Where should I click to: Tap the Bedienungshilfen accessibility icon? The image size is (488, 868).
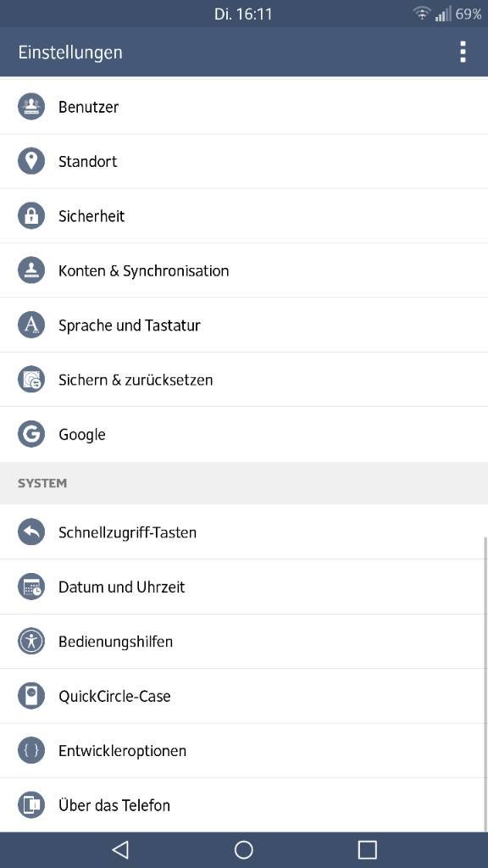pos(31,642)
